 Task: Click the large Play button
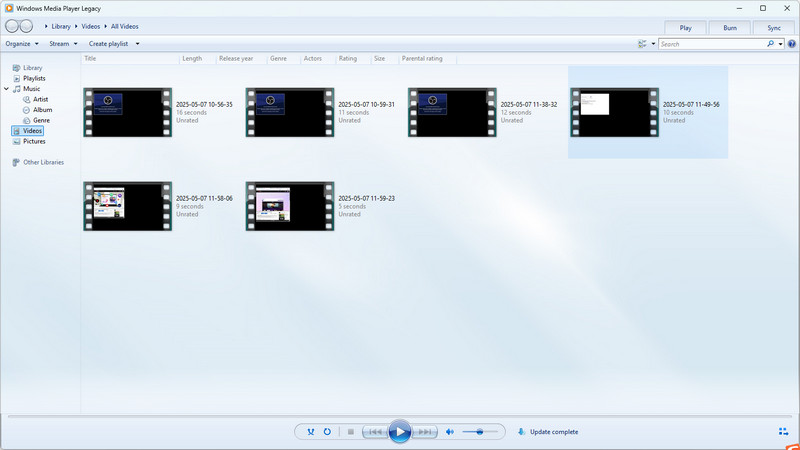[399, 432]
